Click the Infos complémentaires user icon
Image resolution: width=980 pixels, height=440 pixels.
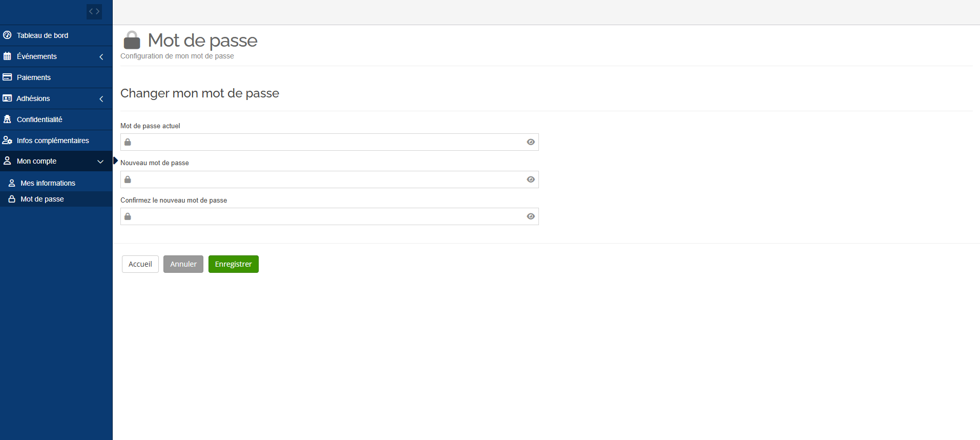7,141
